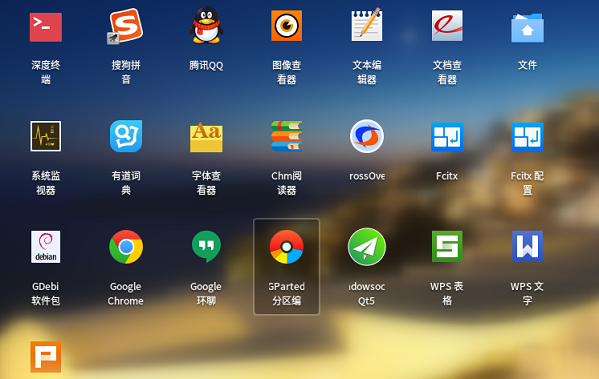Launch the green paper-plane Qt5 app icon
This screenshot has height=379, width=599.
pos(367,247)
